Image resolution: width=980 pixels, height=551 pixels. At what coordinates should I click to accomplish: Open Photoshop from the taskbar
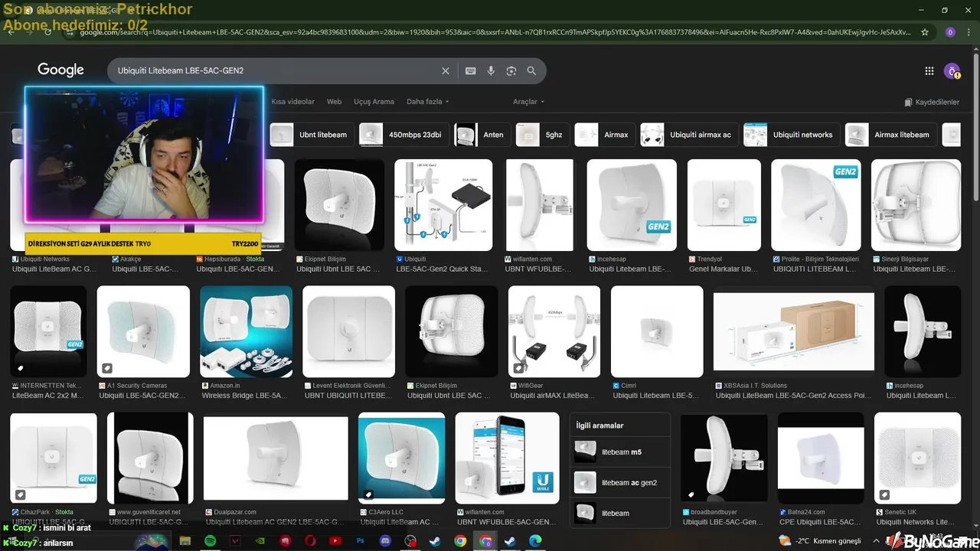(360, 541)
